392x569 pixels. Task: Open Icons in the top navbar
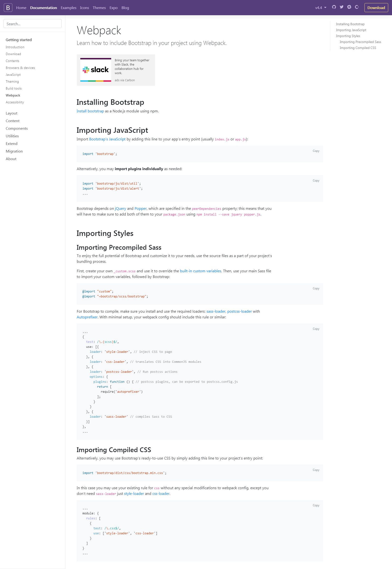click(x=85, y=8)
